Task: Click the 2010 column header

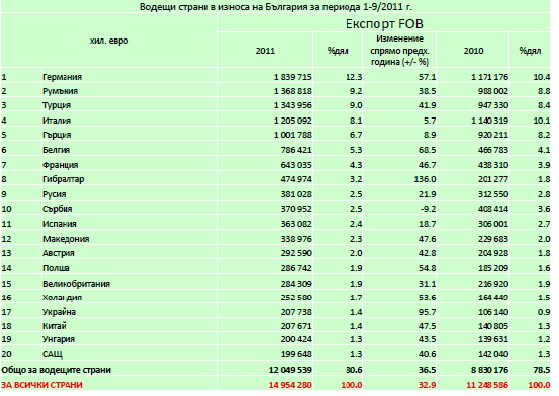Action: pos(473,51)
